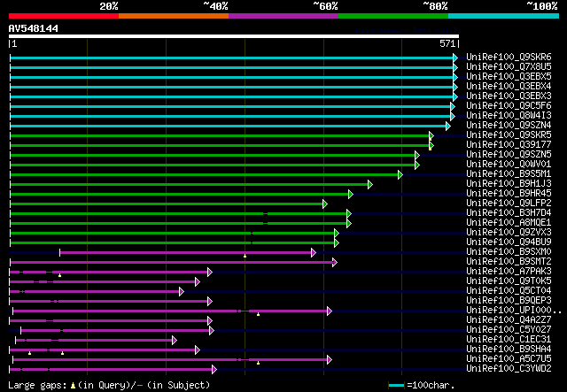Select the UniRef100_B9SXM0 label
The width and height of the screenshot is (567, 392).
point(509,252)
